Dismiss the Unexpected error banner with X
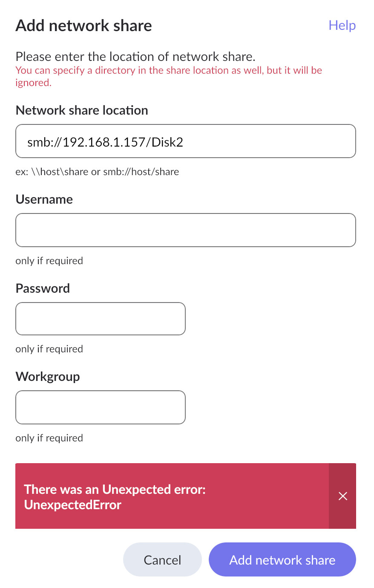Screen dimensions: 374x588 342,496
